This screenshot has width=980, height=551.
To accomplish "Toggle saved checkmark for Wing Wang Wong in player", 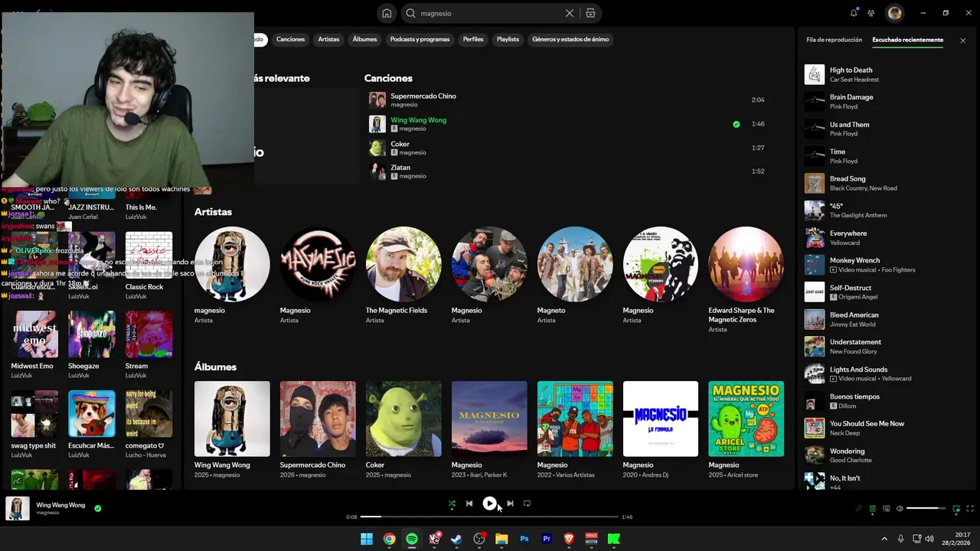I will coord(98,508).
